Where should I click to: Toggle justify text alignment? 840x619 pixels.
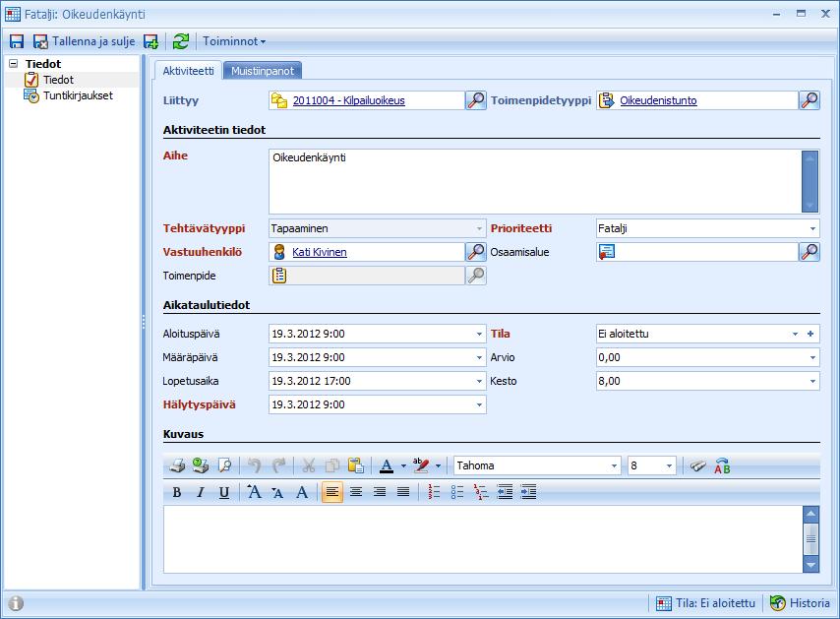(403, 492)
